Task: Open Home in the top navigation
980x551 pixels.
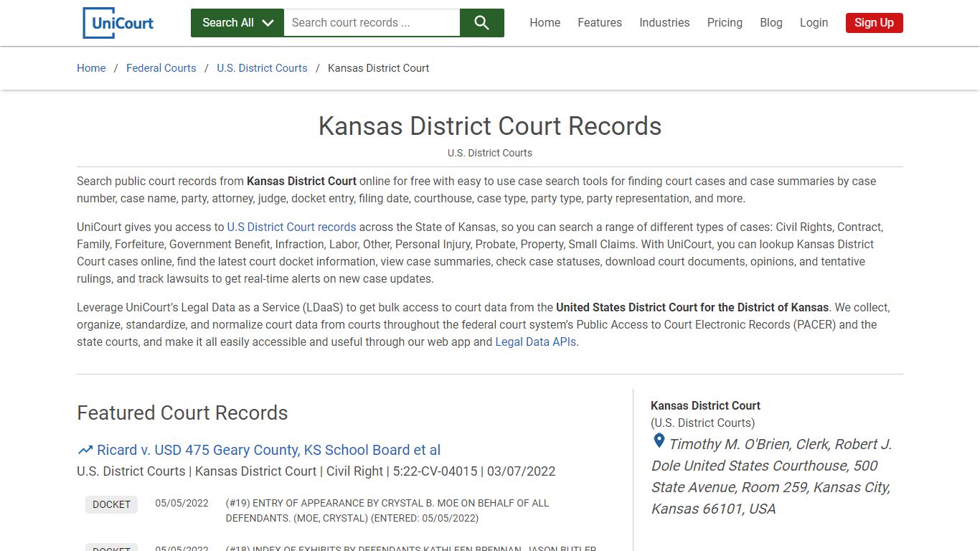Action: click(x=545, y=23)
